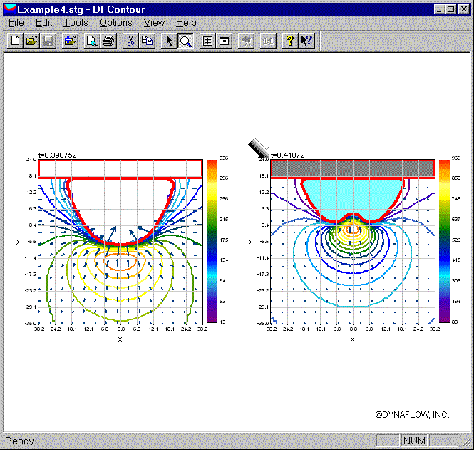Click the orange contour center in left plot
Image resolution: width=474 pixels, height=450 pixels.
tap(121, 262)
